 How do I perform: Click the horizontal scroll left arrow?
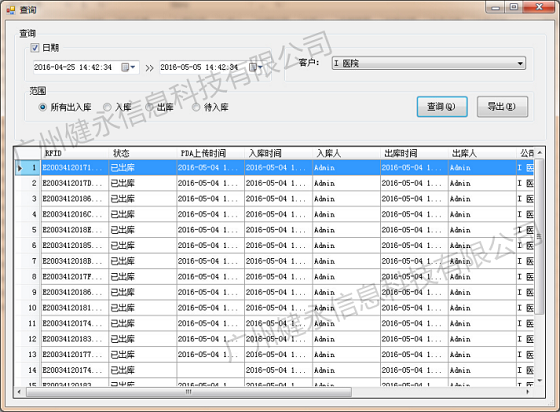tap(19, 392)
